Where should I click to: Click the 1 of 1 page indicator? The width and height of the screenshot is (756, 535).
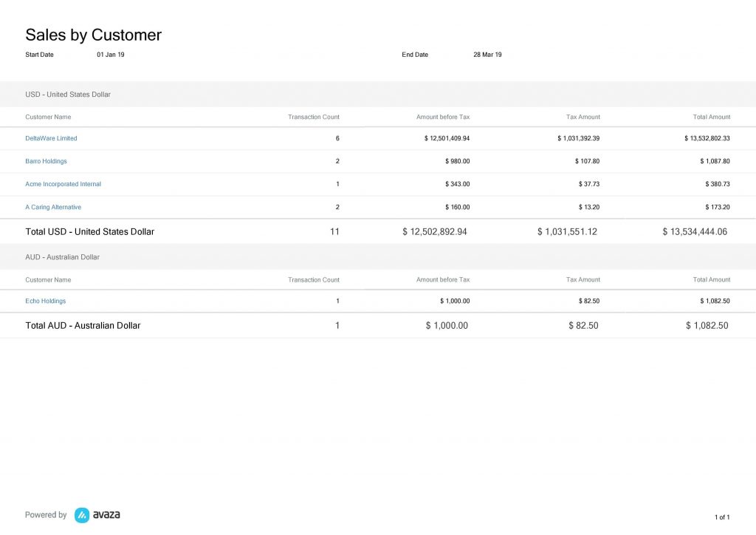720,517
